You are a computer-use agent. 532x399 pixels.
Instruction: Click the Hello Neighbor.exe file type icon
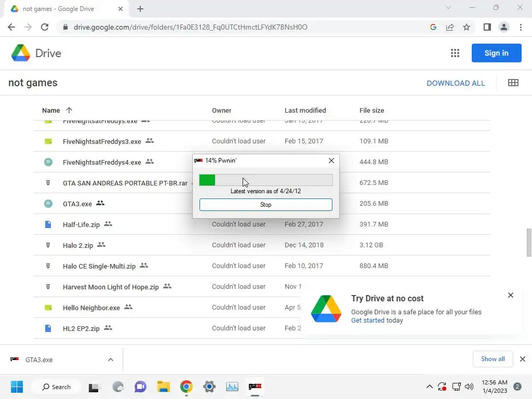48,308
